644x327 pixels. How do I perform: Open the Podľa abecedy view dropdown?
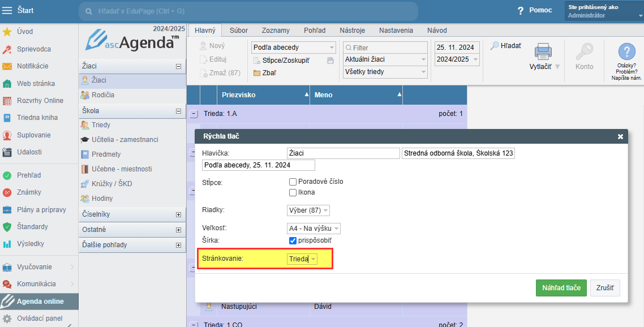click(294, 48)
